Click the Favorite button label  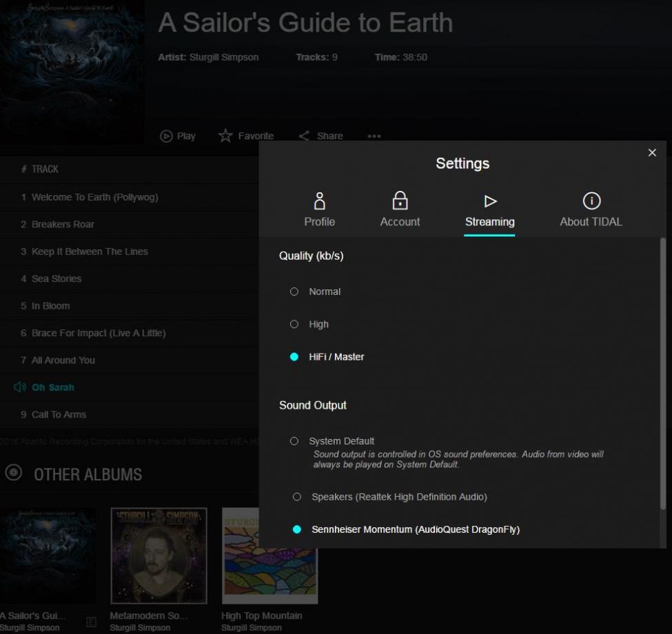coord(256,136)
